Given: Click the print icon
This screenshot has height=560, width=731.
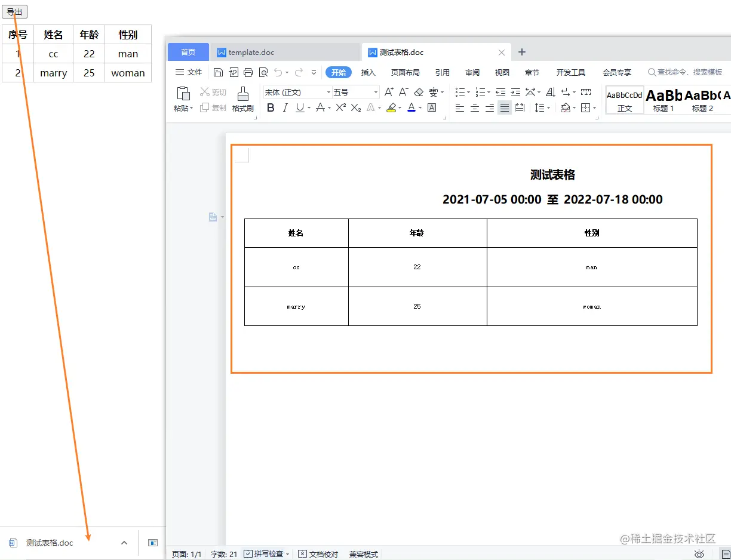Looking at the screenshot, I should pyautogui.click(x=248, y=72).
